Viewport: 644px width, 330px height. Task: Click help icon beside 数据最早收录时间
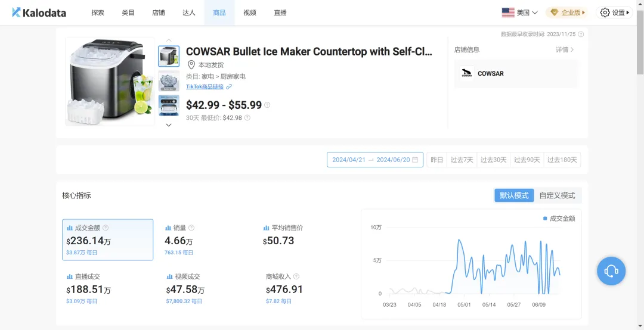[581, 34]
